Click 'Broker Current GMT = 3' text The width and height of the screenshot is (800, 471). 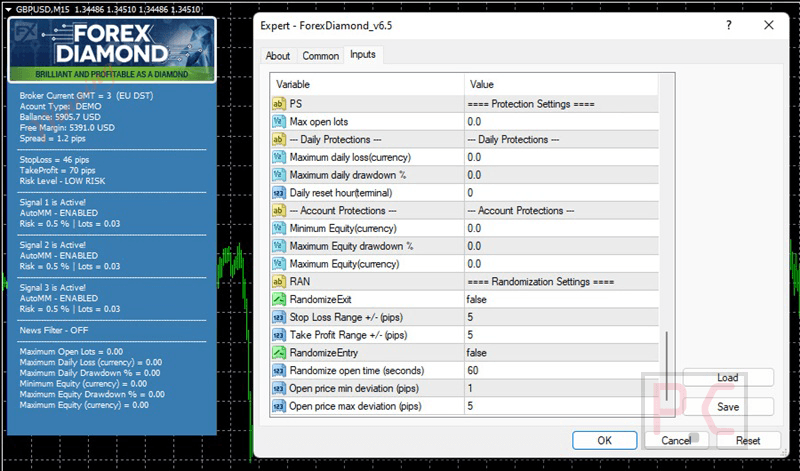(x=65, y=95)
